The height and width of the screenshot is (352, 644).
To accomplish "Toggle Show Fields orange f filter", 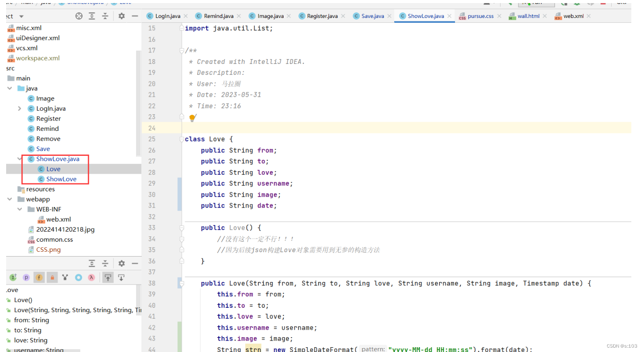I will point(39,277).
